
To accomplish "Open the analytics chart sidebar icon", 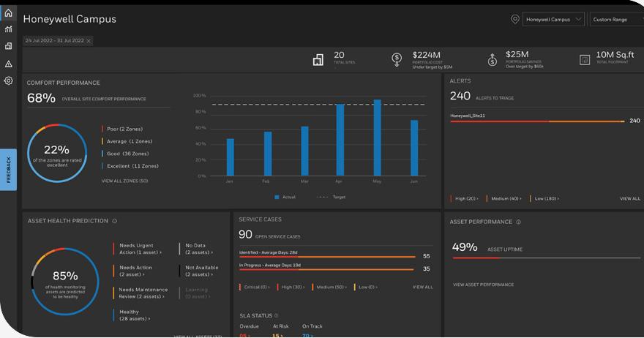I will click(x=8, y=29).
